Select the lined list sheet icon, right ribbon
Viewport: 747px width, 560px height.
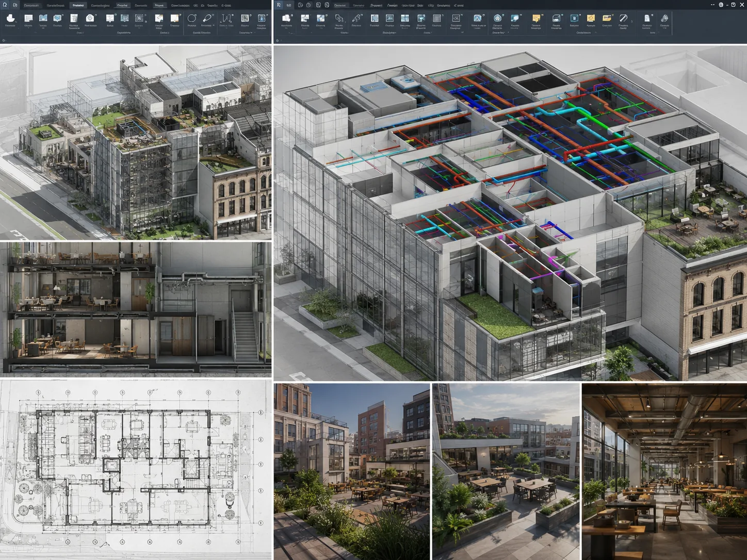pyautogui.click(x=436, y=18)
